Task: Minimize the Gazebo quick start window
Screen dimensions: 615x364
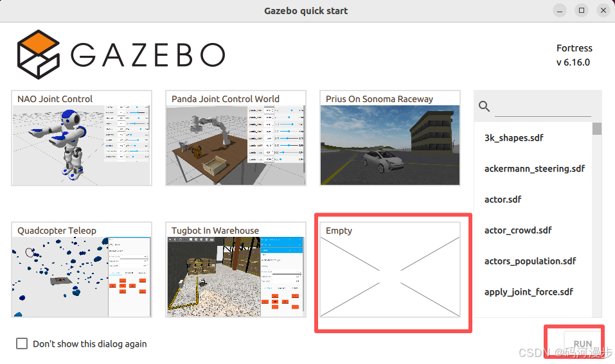Action: [x=560, y=10]
